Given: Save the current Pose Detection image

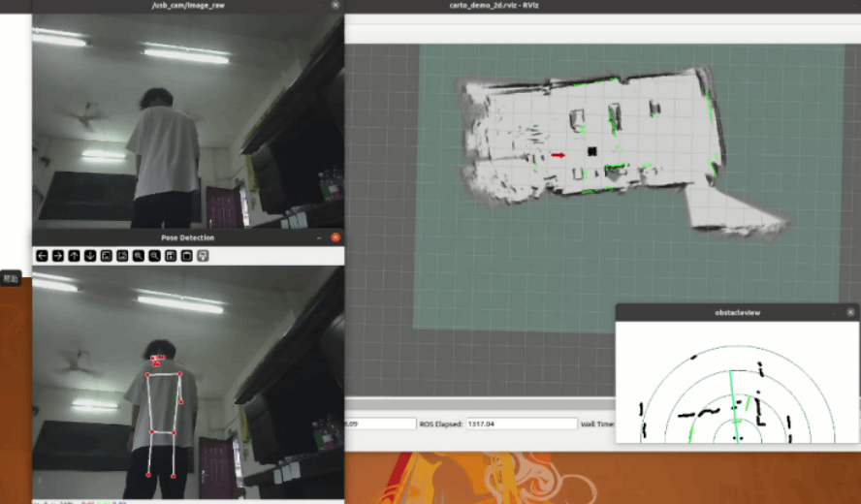Looking at the screenshot, I should point(171,256).
